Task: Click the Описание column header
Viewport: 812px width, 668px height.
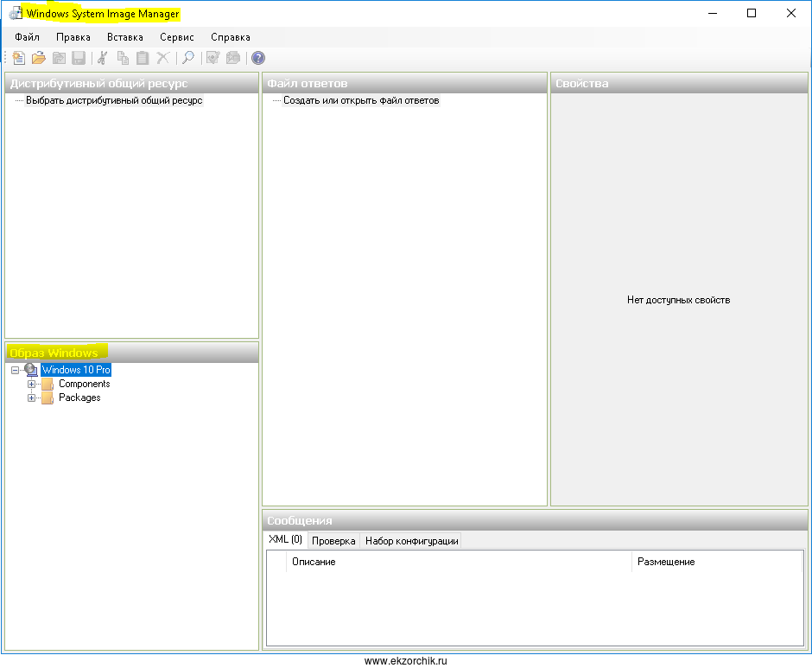Action: click(x=459, y=562)
